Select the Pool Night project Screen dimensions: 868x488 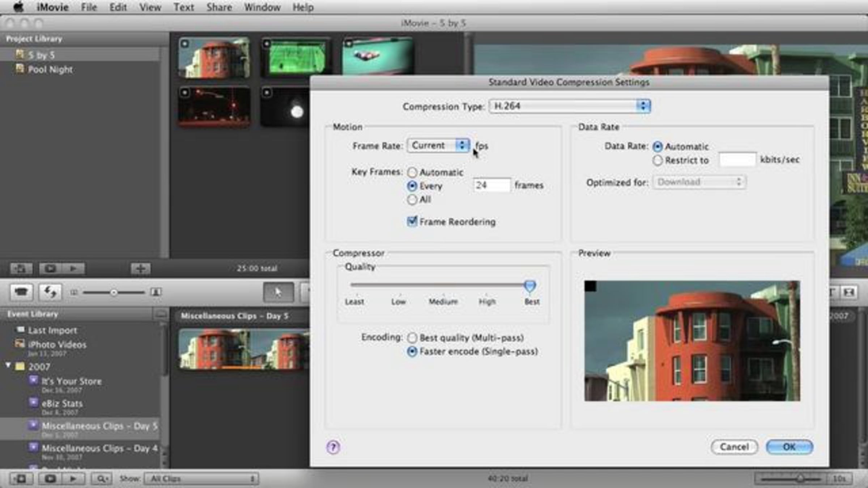80,69
